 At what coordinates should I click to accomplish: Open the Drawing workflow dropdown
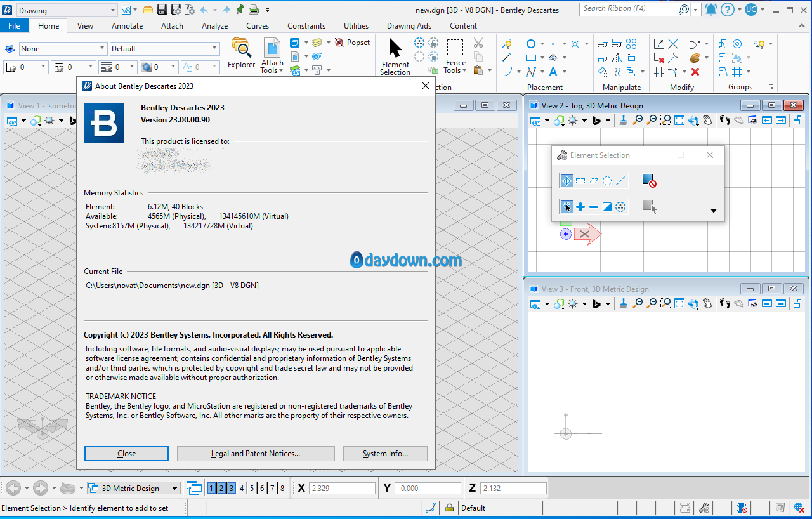[x=67, y=10]
